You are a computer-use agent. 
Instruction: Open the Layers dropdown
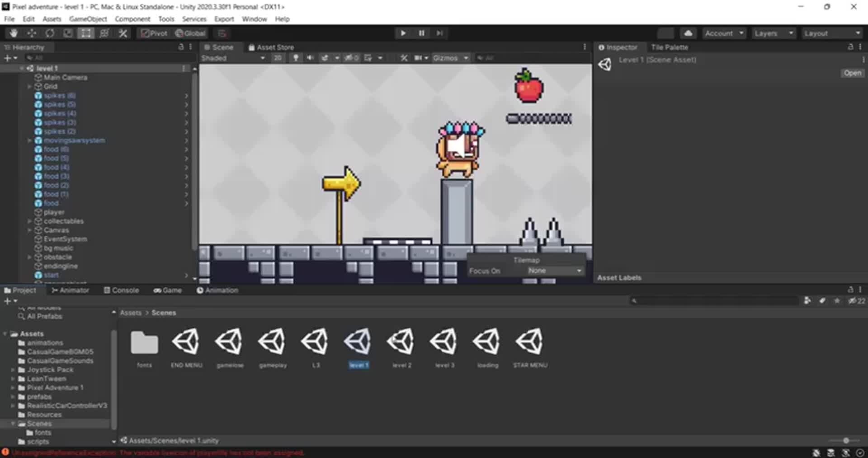point(774,33)
